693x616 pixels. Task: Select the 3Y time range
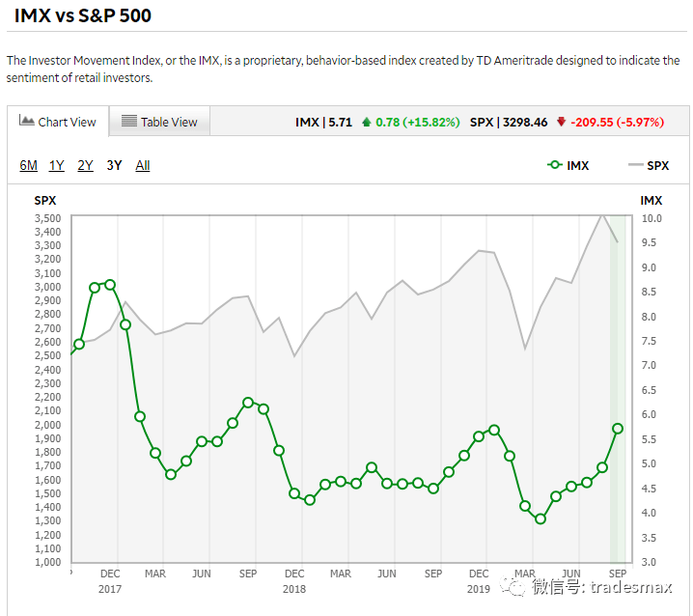[x=114, y=165]
